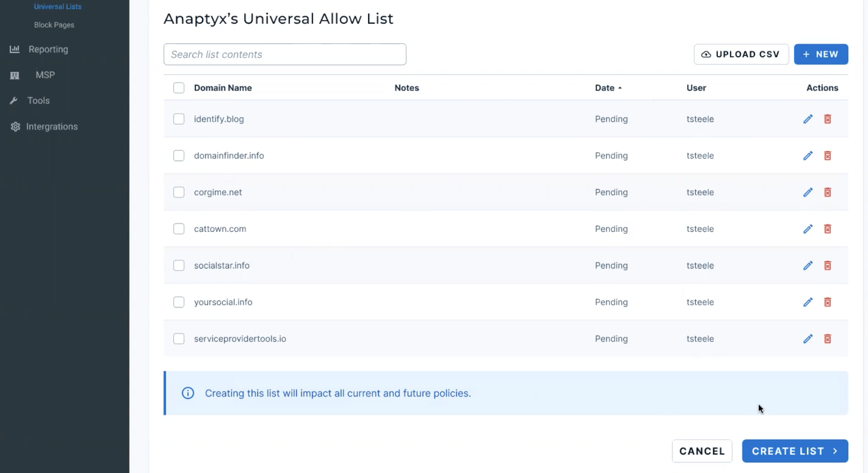The height and width of the screenshot is (473, 868).
Task: Open Integrations via the gear icon
Action: (14, 126)
